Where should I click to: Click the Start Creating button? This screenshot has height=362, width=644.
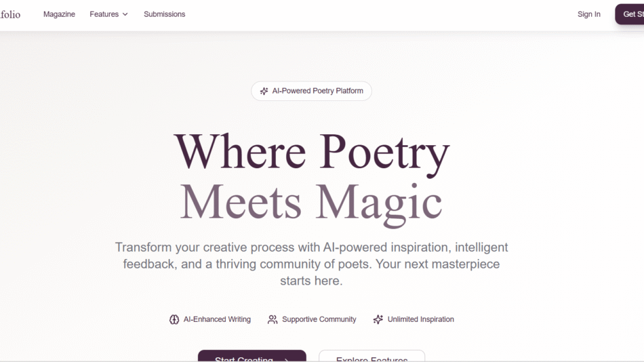(251, 357)
